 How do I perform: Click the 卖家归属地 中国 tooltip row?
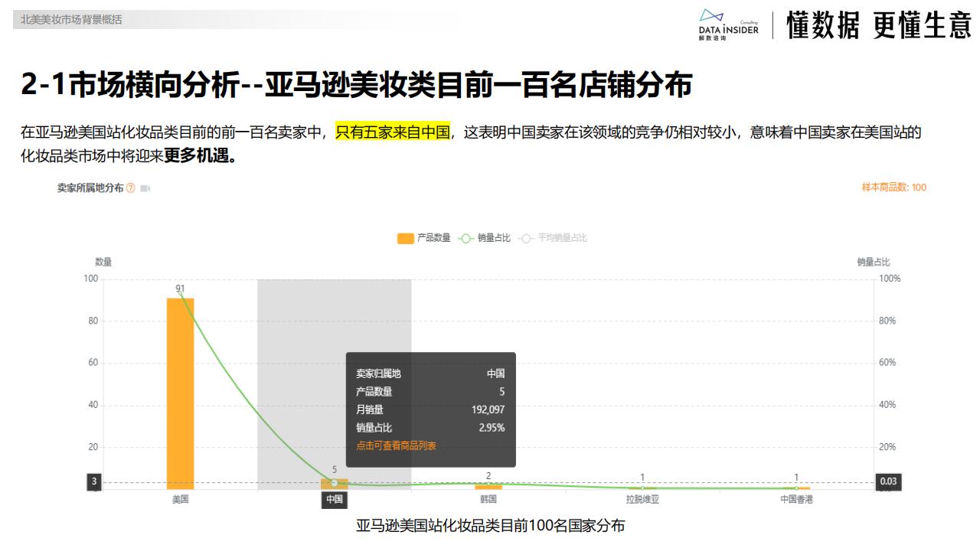point(430,373)
